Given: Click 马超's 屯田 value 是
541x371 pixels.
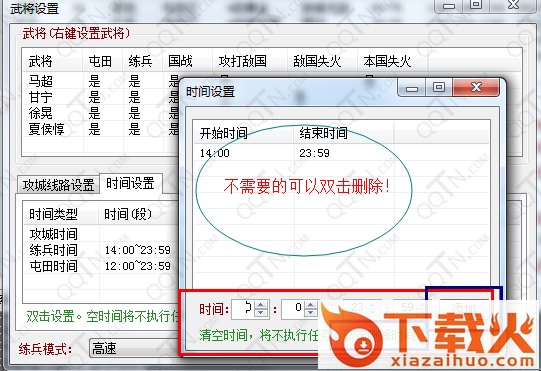Looking at the screenshot, I should click(94, 81).
